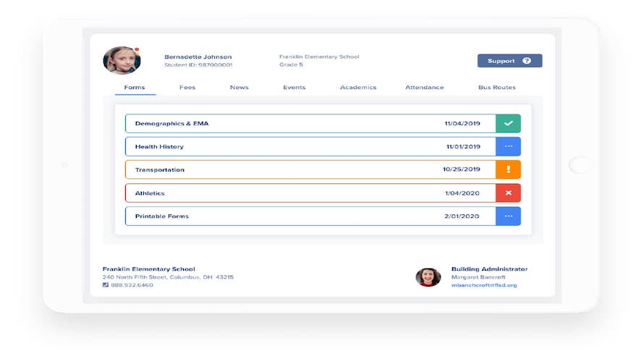Screen dimensions: 644x362
Task: Click the question mark icon in Support
Action: [527, 61]
